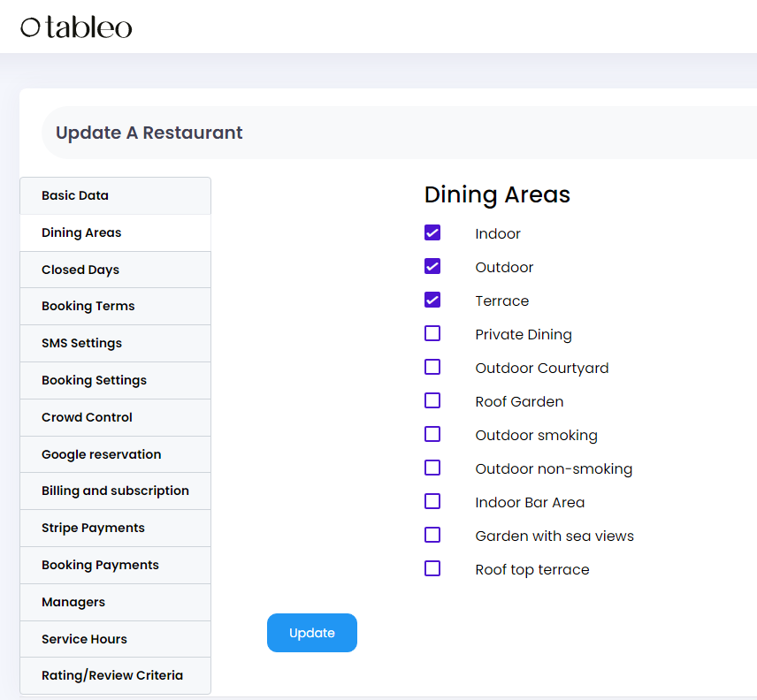Save changes with the Update button
The width and height of the screenshot is (757, 700).
click(312, 633)
